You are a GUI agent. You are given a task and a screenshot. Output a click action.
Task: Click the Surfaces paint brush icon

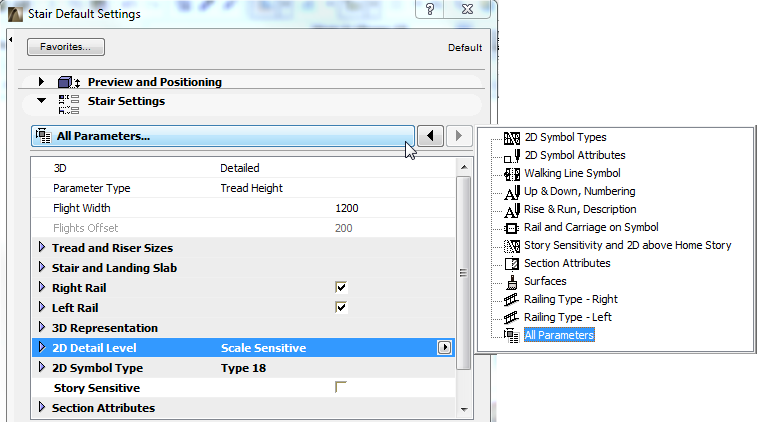[512, 282]
